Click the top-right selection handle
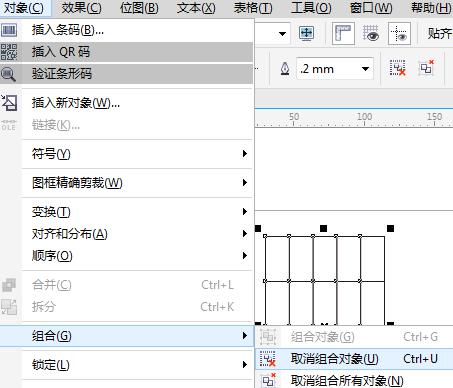Image resolution: width=453 pixels, height=388 pixels. [x=391, y=228]
